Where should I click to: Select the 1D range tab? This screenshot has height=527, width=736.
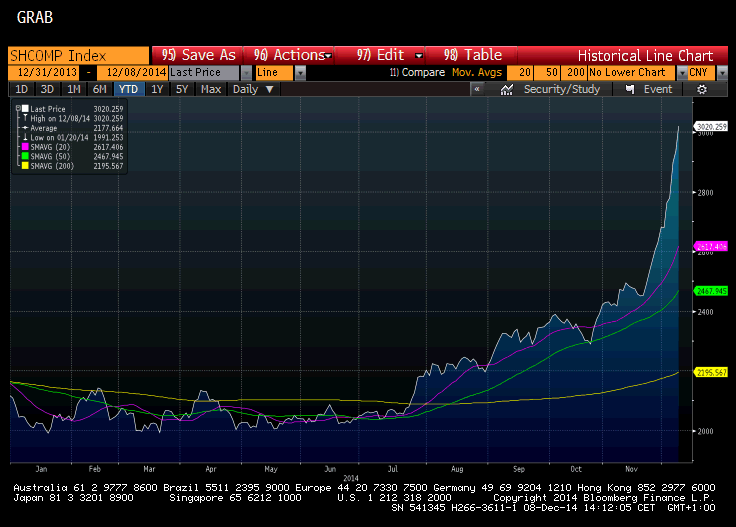(22, 89)
